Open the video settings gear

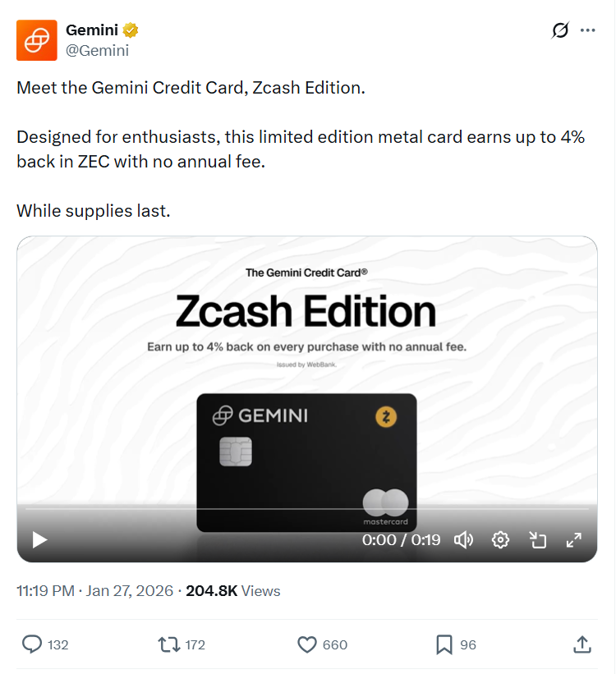tap(500, 540)
